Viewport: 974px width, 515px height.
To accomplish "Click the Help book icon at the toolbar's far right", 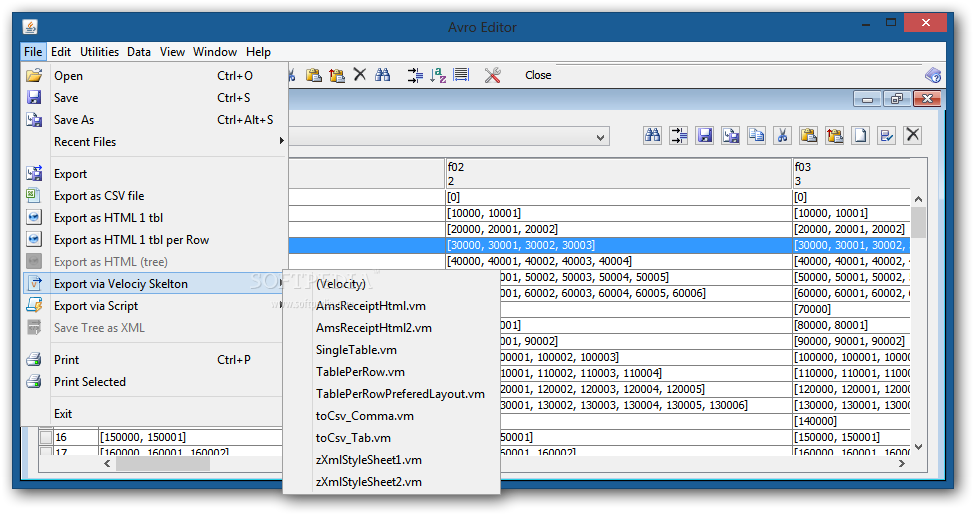I will pyautogui.click(x=933, y=75).
